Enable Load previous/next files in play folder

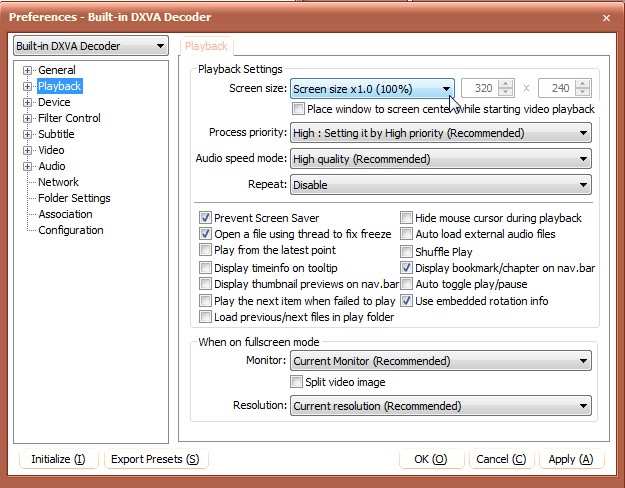(205, 317)
